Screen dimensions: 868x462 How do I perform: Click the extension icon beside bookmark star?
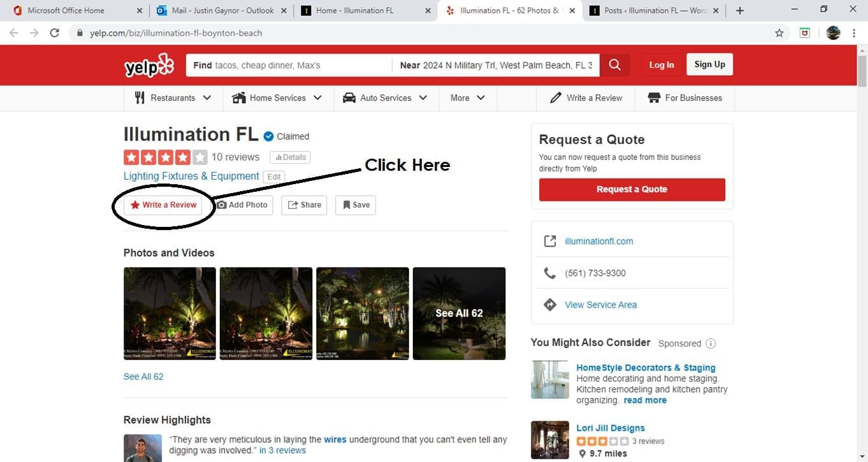tap(805, 33)
